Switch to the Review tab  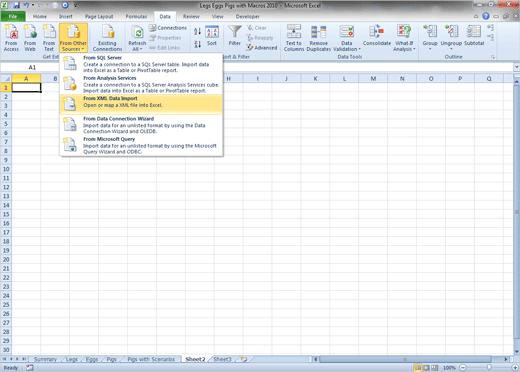[x=191, y=16]
